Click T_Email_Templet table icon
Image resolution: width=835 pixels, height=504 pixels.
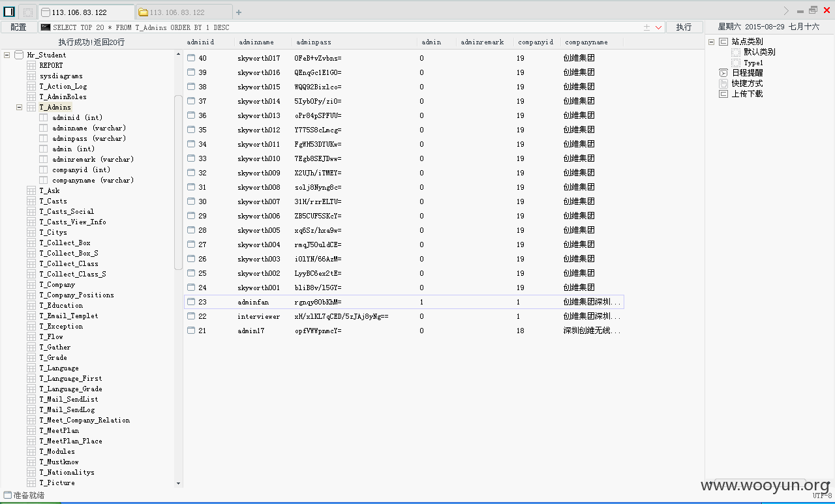[31, 316]
